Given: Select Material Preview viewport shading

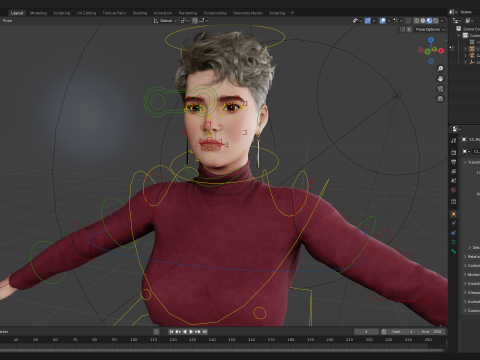Looking at the screenshot, I should pyautogui.click(x=429, y=21).
